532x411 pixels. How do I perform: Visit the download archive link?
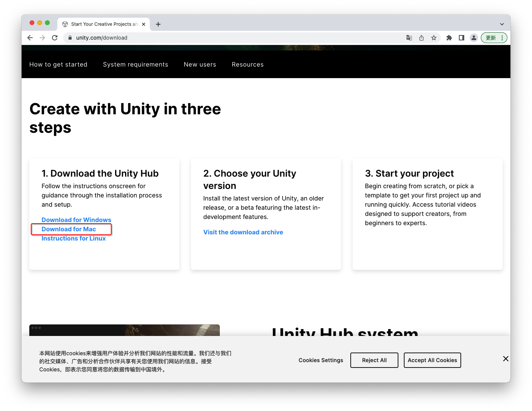click(243, 232)
